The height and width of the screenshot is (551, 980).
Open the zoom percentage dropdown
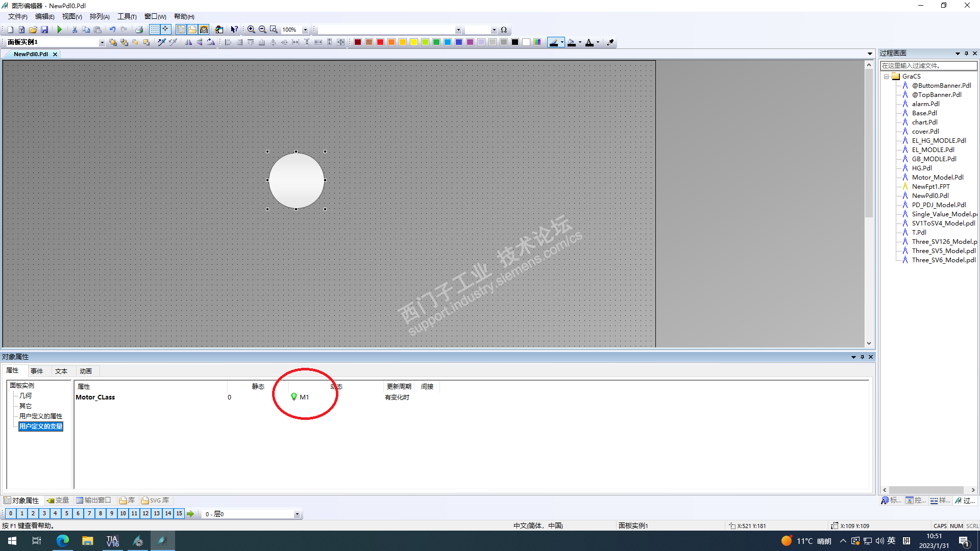305,30
